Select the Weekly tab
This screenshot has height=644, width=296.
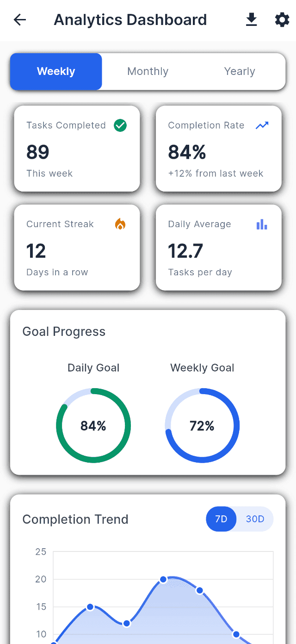[x=56, y=71]
